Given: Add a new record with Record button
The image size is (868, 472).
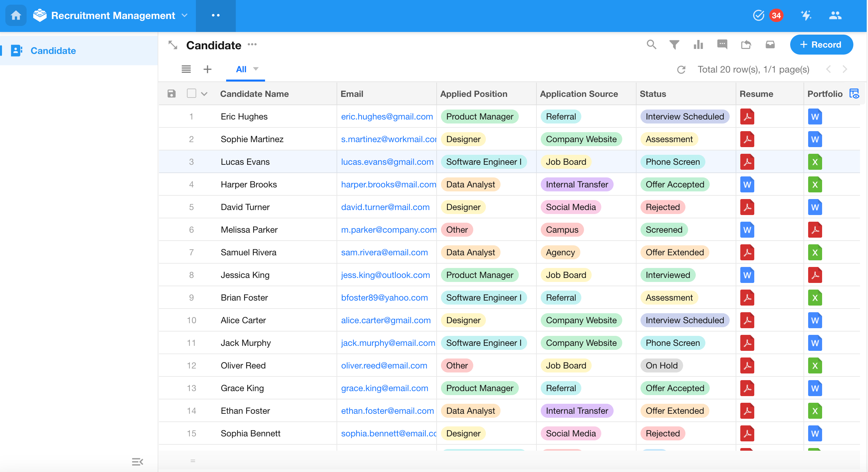Looking at the screenshot, I should click(821, 45).
